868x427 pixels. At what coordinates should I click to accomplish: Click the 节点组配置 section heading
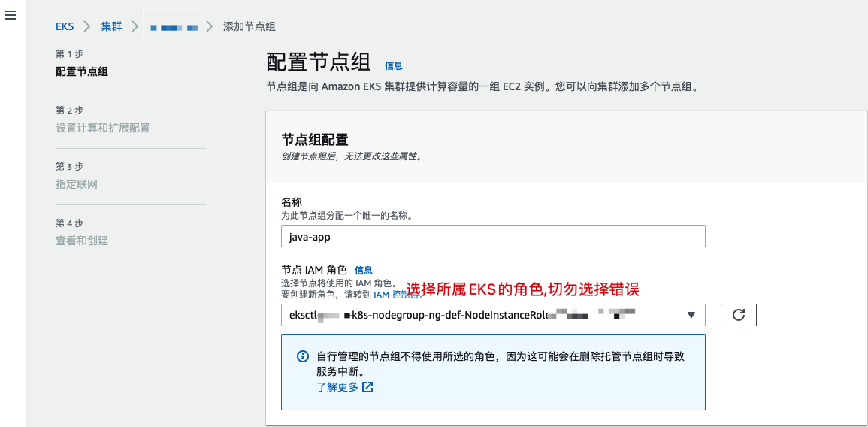[x=315, y=138]
